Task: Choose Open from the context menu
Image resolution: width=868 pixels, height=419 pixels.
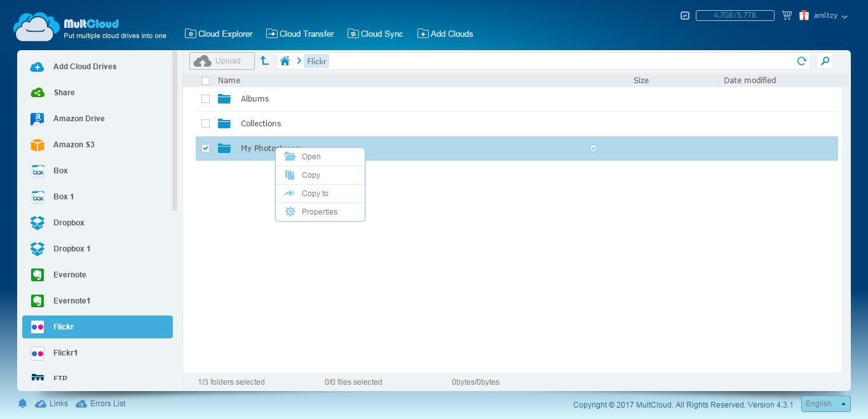Action: [320, 157]
